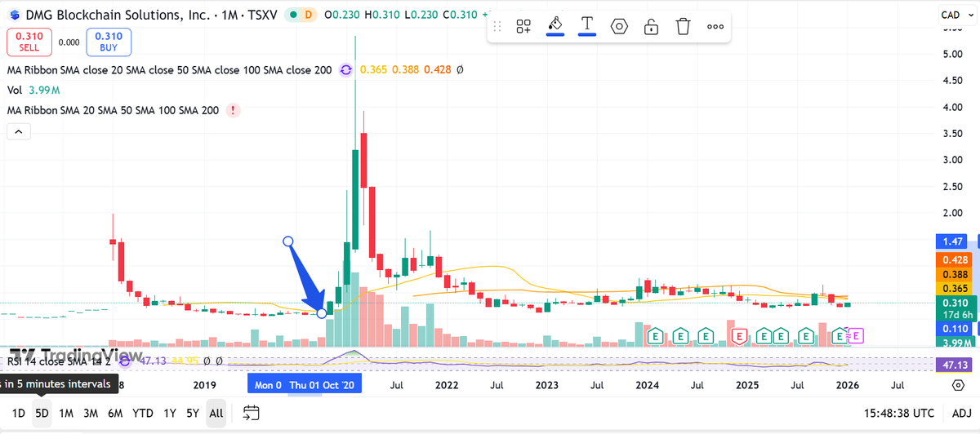Click the yellow 0.365 price axis label
Screen dimensions: 980x434
point(955,289)
